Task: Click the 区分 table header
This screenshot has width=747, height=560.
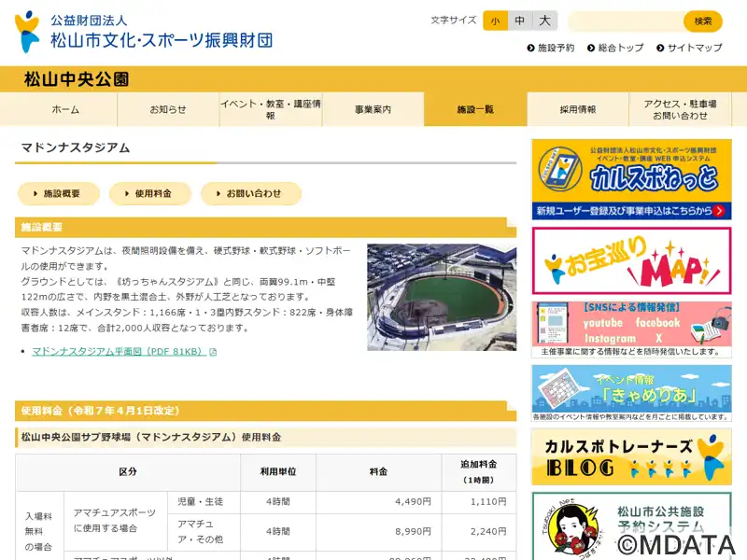Action: tap(128, 472)
